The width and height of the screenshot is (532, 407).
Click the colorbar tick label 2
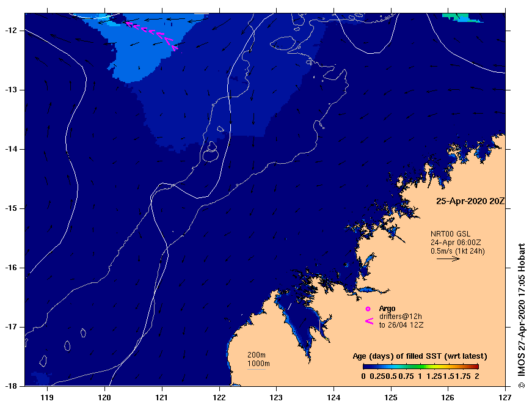476,376
